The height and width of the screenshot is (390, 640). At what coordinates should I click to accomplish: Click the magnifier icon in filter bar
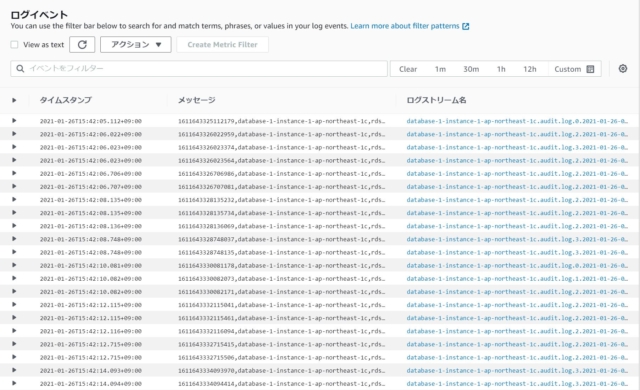[x=20, y=69]
